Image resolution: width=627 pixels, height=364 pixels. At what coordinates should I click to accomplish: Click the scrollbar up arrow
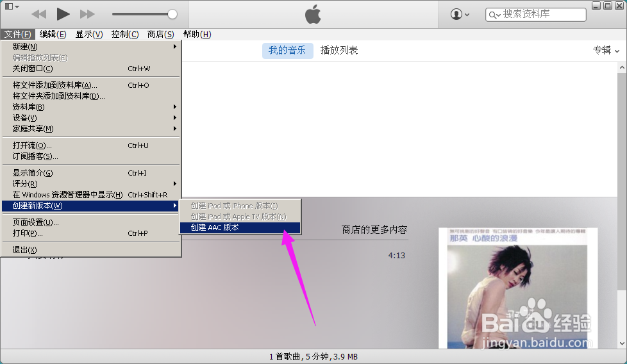tap(623, 67)
